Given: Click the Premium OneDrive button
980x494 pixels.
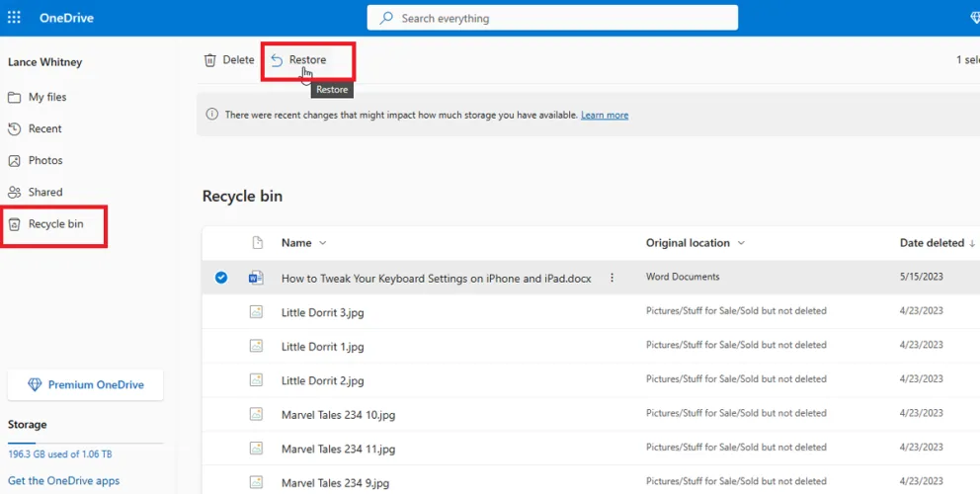Looking at the screenshot, I should pyautogui.click(x=86, y=385).
